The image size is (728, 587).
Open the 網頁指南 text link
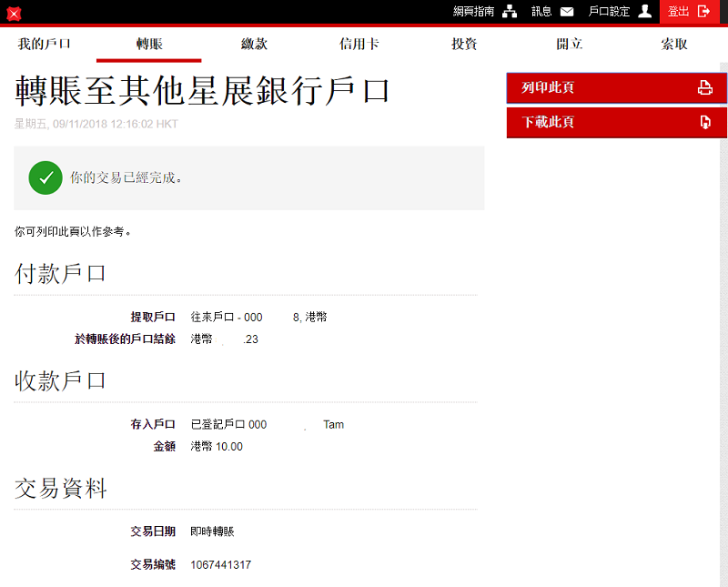[473, 12]
